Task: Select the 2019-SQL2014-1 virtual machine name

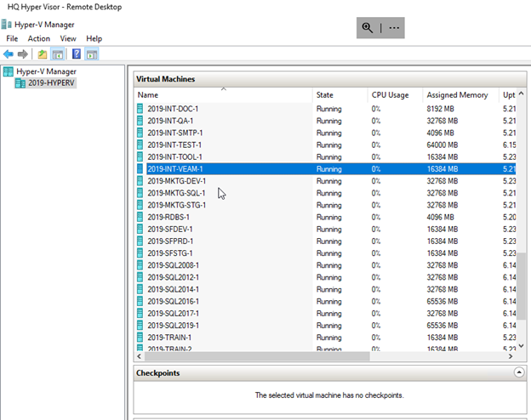Action: point(173,289)
